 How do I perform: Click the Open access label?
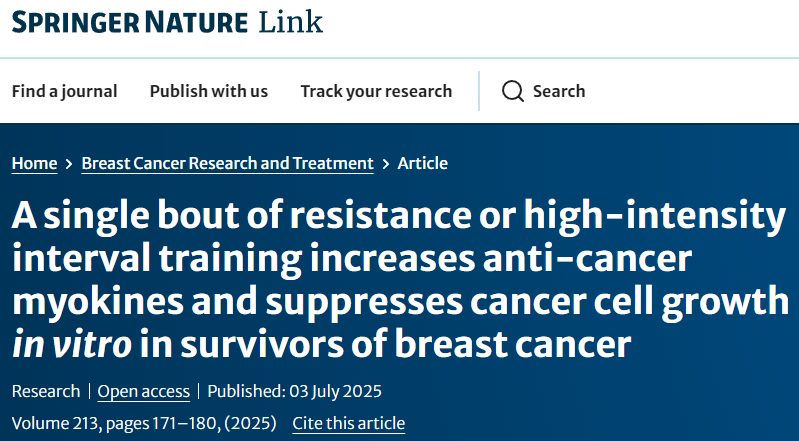click(146, 391)
